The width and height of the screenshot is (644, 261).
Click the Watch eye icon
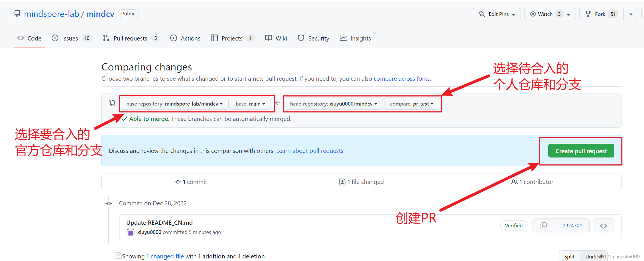(533, 14)
